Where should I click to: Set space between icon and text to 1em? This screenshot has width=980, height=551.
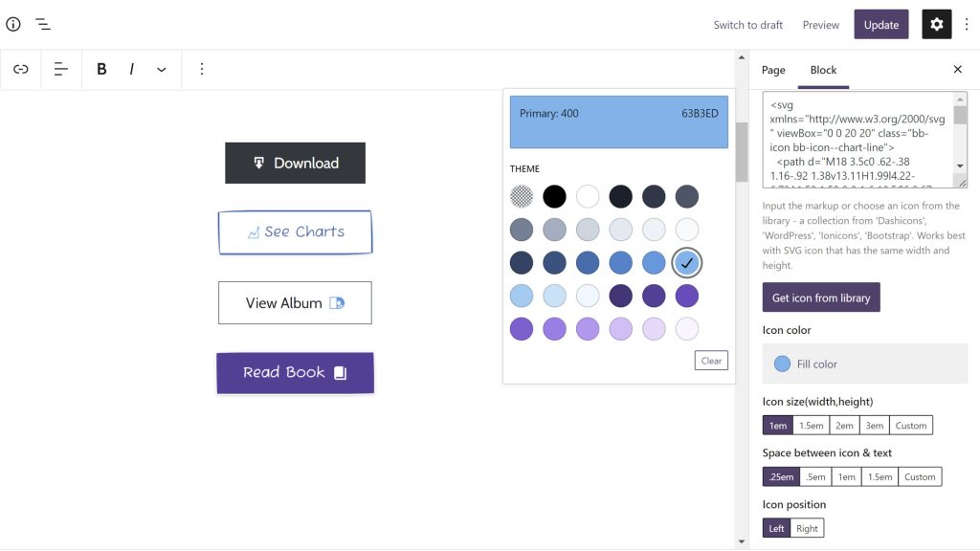click(846, 475)
